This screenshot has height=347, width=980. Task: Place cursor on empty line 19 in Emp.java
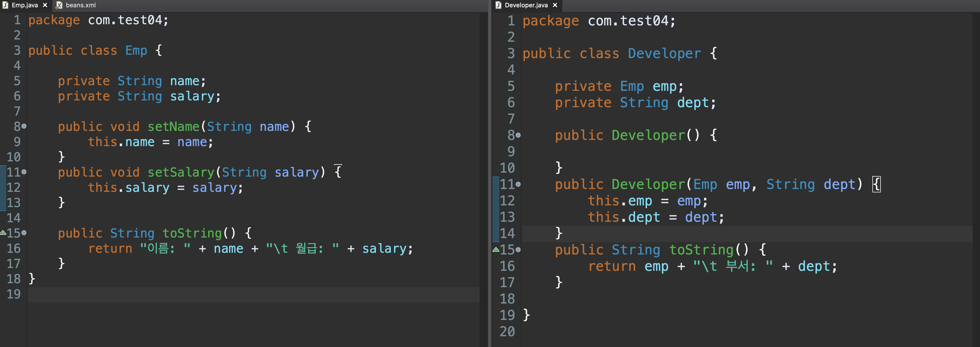228,295
